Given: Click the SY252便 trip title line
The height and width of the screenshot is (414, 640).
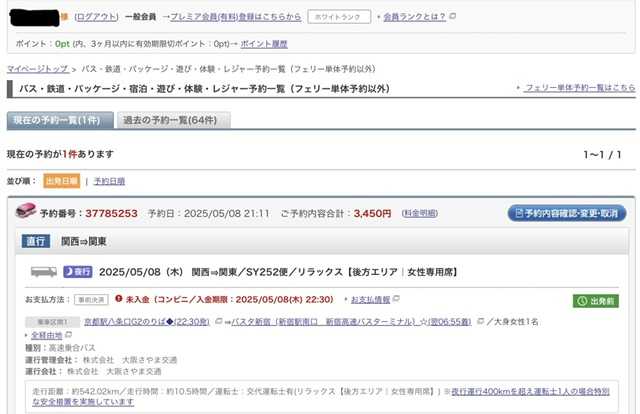Looking at the screenshot, I should 278,272.
